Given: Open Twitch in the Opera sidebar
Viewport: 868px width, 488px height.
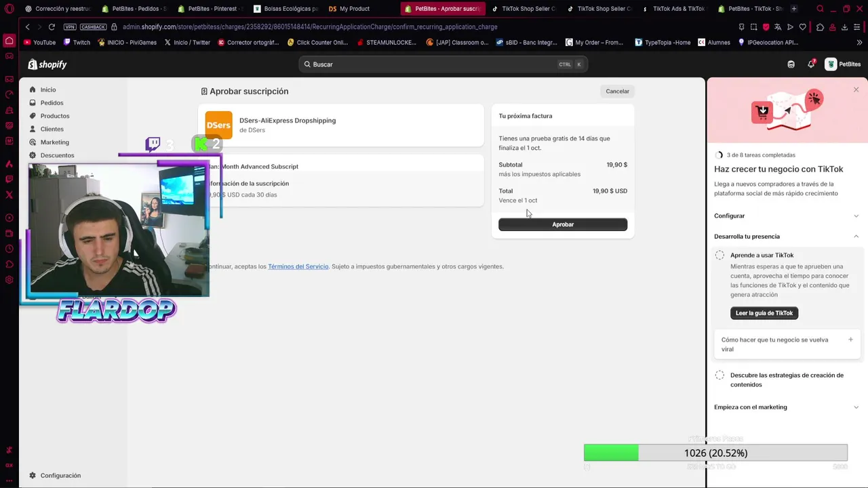Looking at the screenshot, I should [9, 180].
